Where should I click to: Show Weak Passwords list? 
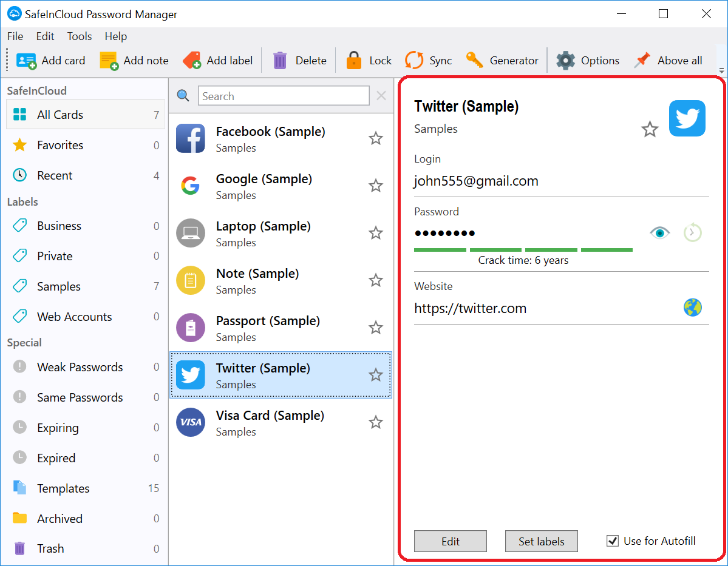(86, 367)
